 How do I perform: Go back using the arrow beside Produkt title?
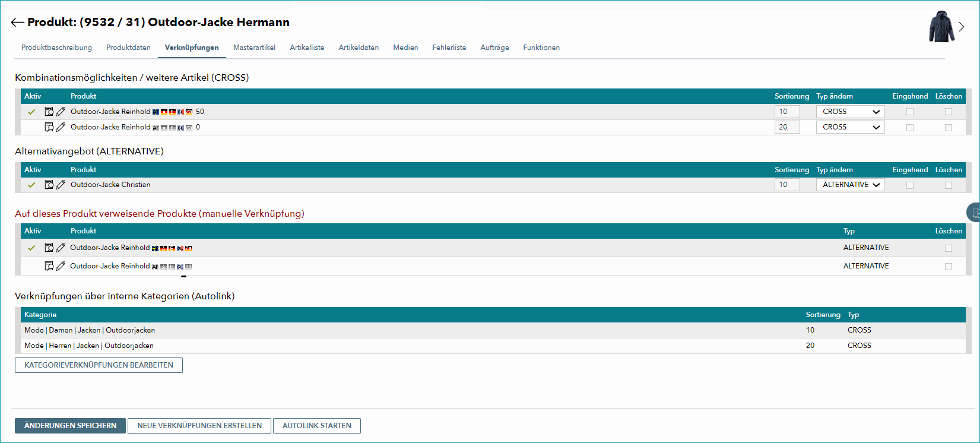coord(17,23)
